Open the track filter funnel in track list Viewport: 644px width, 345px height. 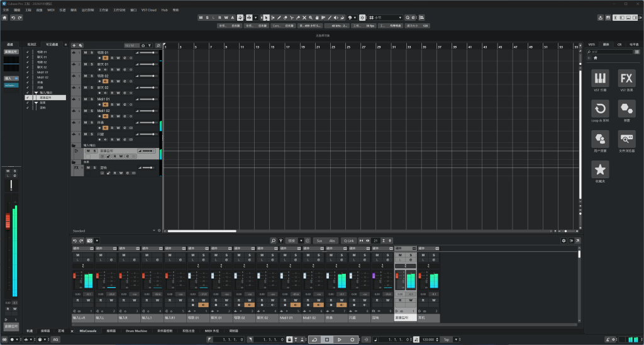pos(150,46)
